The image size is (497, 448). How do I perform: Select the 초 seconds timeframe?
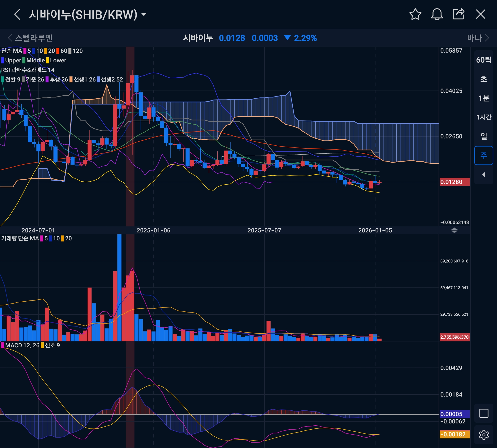(x=484, y=79)
